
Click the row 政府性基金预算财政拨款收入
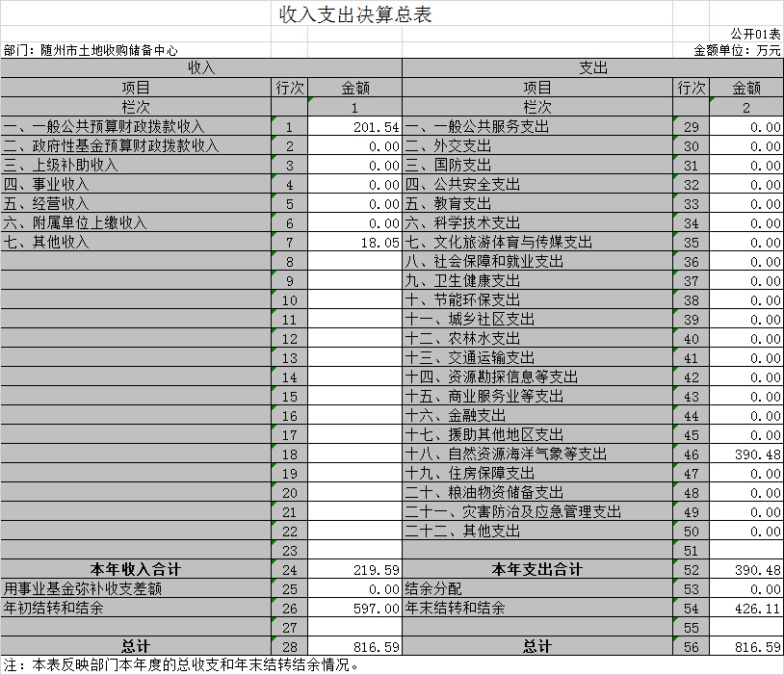pyautogui.click(x=136, y=146)
